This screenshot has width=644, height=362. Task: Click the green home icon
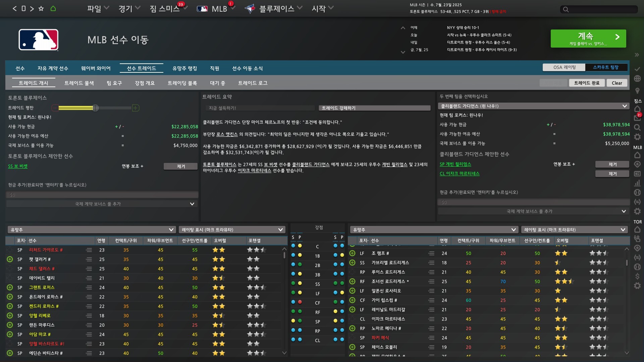click(x=53, y=9)
